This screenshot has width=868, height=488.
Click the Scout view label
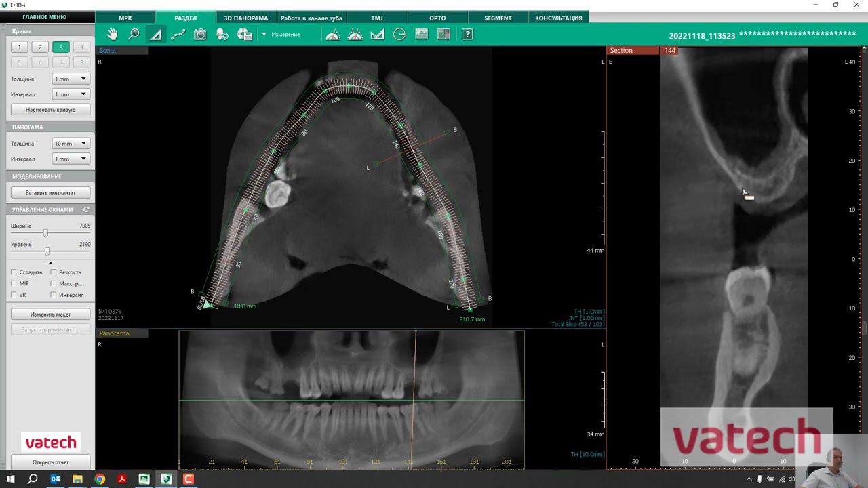pos(108,51)
